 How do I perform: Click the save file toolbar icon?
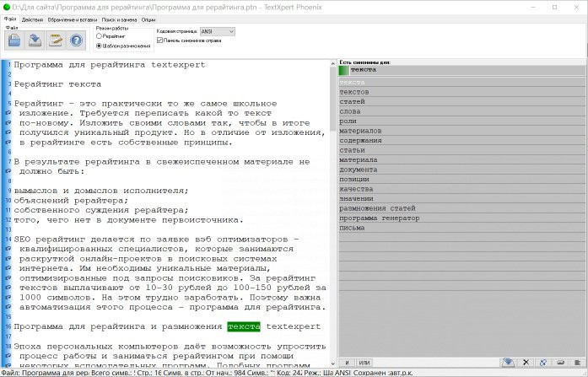click(35, 40)
